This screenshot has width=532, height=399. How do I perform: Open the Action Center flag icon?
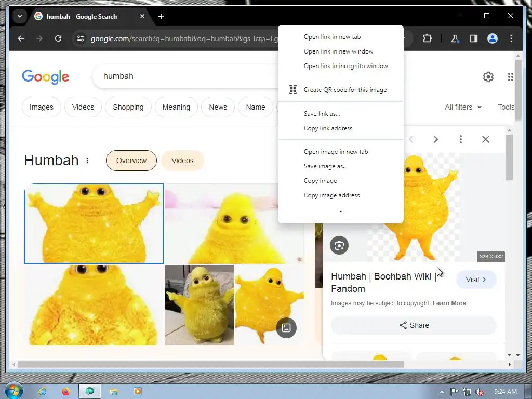pos(454,392)
